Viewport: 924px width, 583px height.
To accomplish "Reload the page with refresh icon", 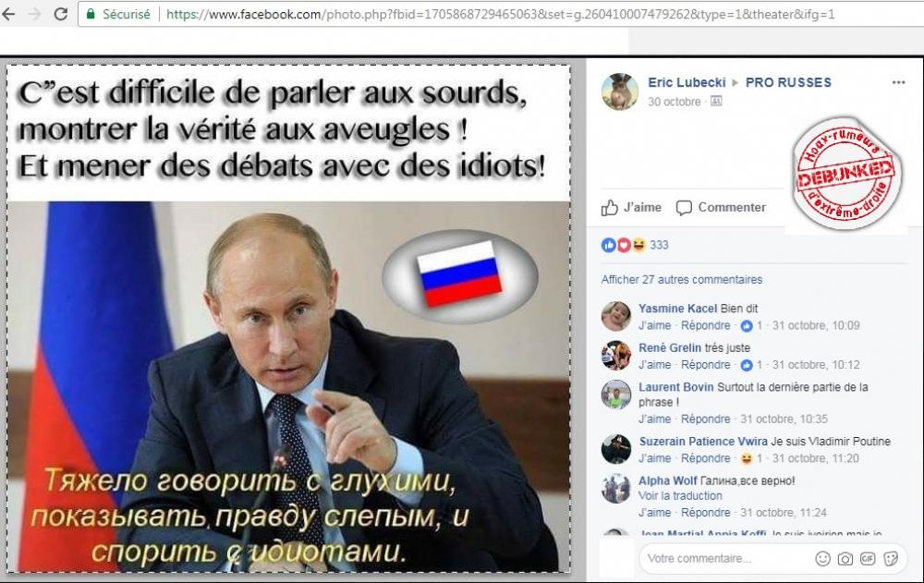I will coord(61,14).
